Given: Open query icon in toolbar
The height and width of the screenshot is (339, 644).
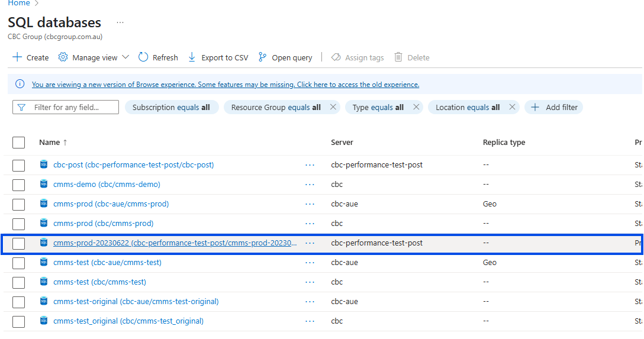Looking at the screenshot, I should [x=263, y=57].
